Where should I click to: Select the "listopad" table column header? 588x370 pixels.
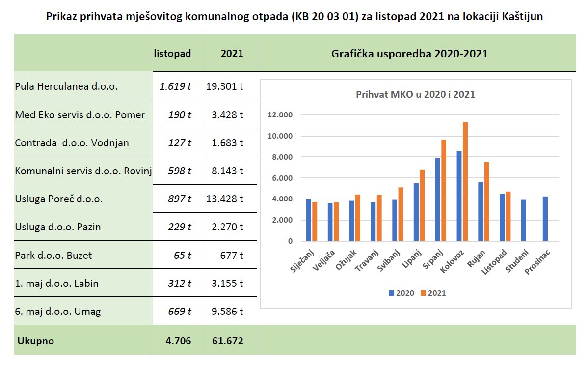click(x=172, y=53)
